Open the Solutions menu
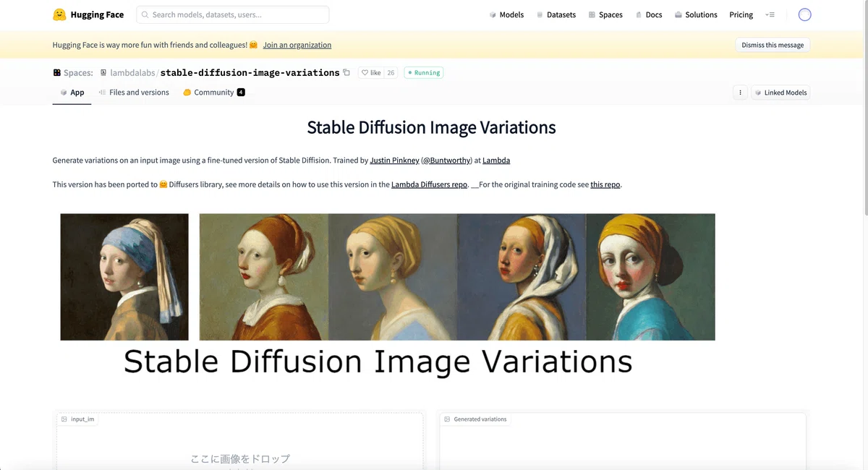Viewport: 868px width, 470px height. tap(696, 14)
